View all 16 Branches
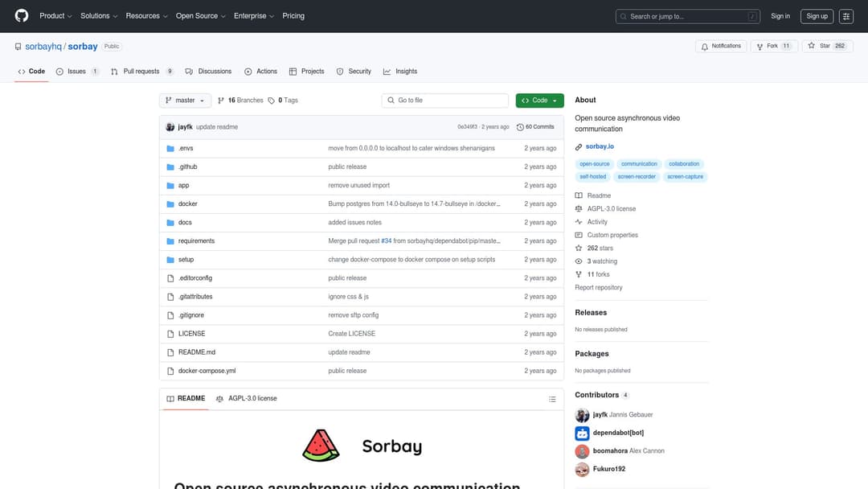The height and width of the screenshot is (489, 868). coord(241,101)
